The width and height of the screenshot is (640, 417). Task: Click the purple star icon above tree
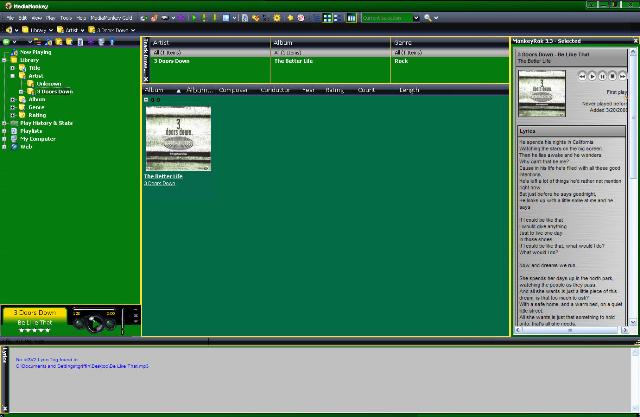pyautogui.click(x=91, y=42)
